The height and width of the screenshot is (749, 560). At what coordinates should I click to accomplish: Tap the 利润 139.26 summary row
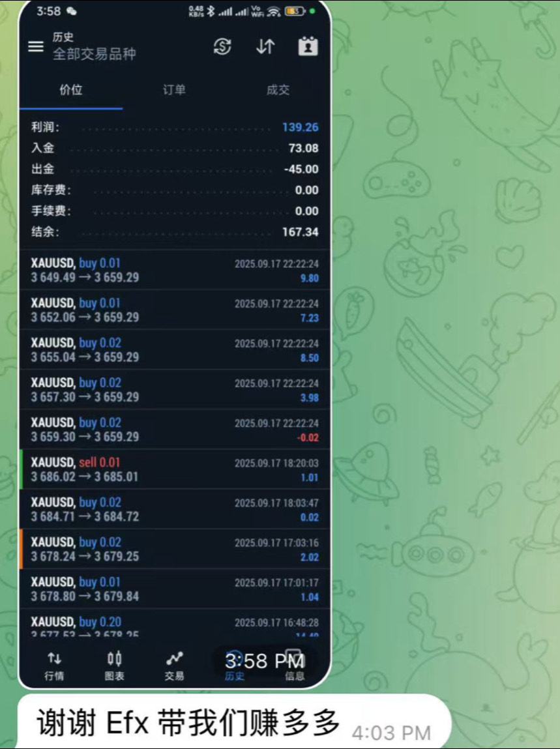click(x=175, y=127)
